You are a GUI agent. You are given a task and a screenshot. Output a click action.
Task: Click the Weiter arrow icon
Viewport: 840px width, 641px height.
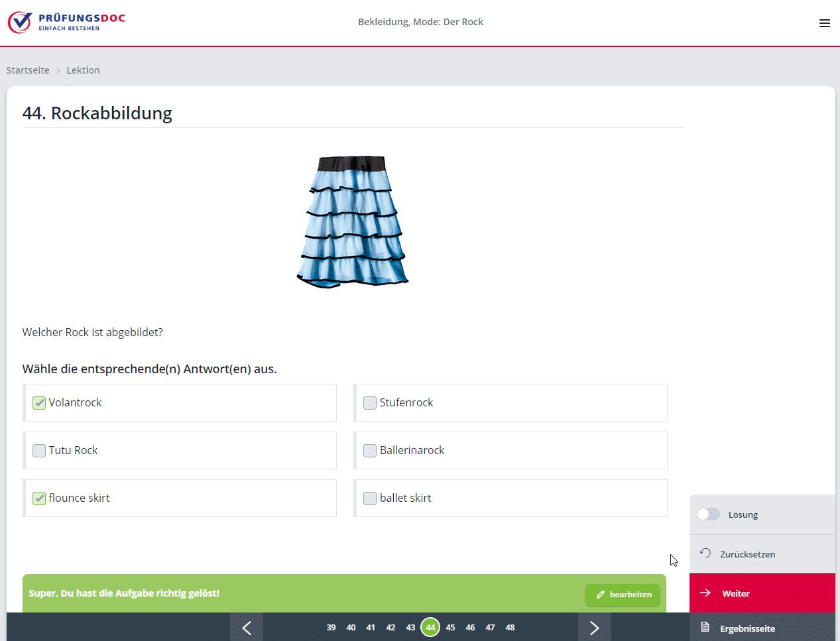pyautogui.click(x=705, y=593)
